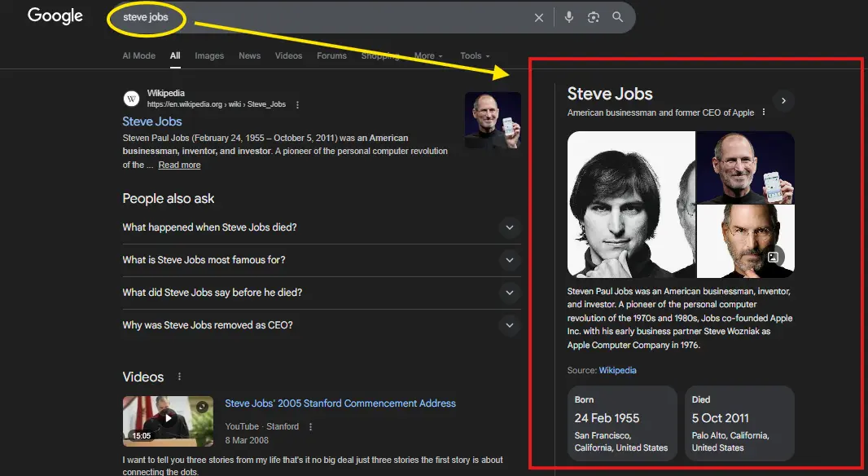Image resolution: width=868 pixels, height=476 pixels.
Task: Open Wikipedia result three-dot options menu
Action: coord(298,104)
